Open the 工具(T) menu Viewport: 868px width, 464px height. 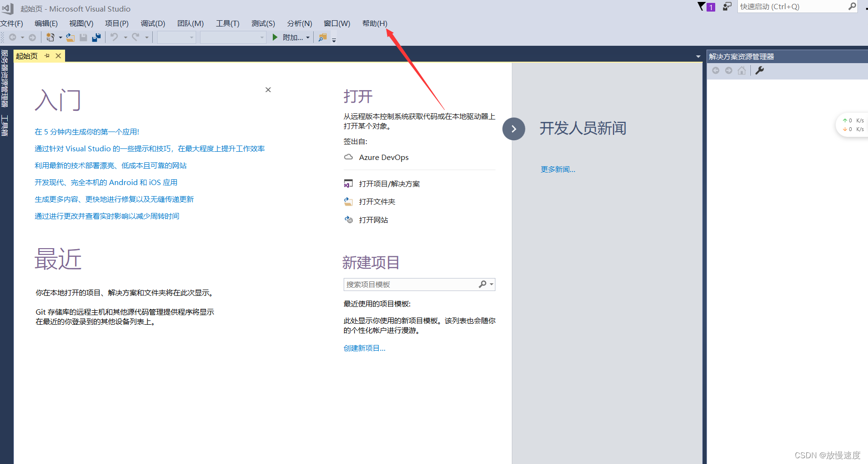[x=227, y=23]
